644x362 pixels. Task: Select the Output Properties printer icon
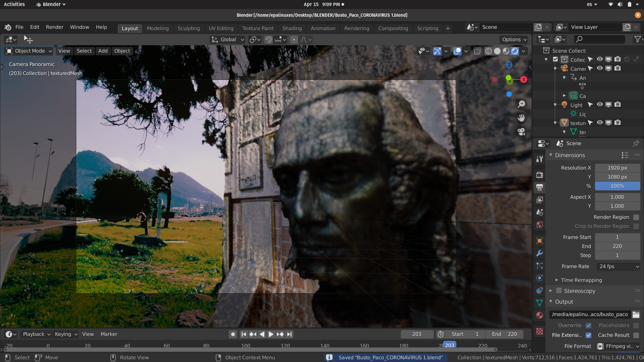(x=540, y=187)
